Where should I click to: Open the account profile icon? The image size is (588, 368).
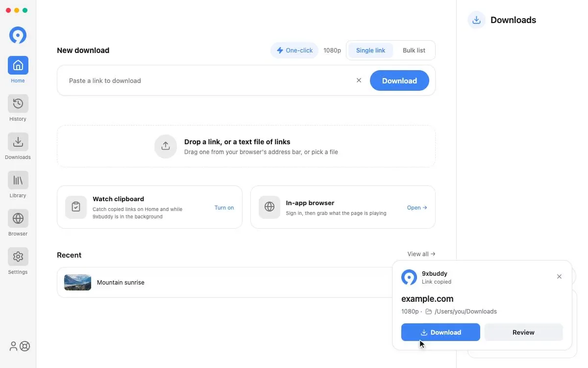(x=13, y=346)
